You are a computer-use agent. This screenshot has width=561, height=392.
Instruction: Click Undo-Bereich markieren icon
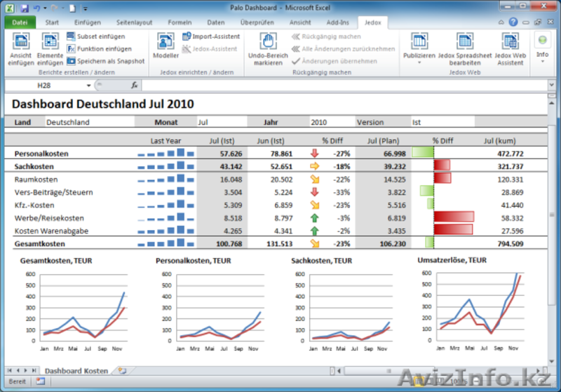tap(267, 43)
